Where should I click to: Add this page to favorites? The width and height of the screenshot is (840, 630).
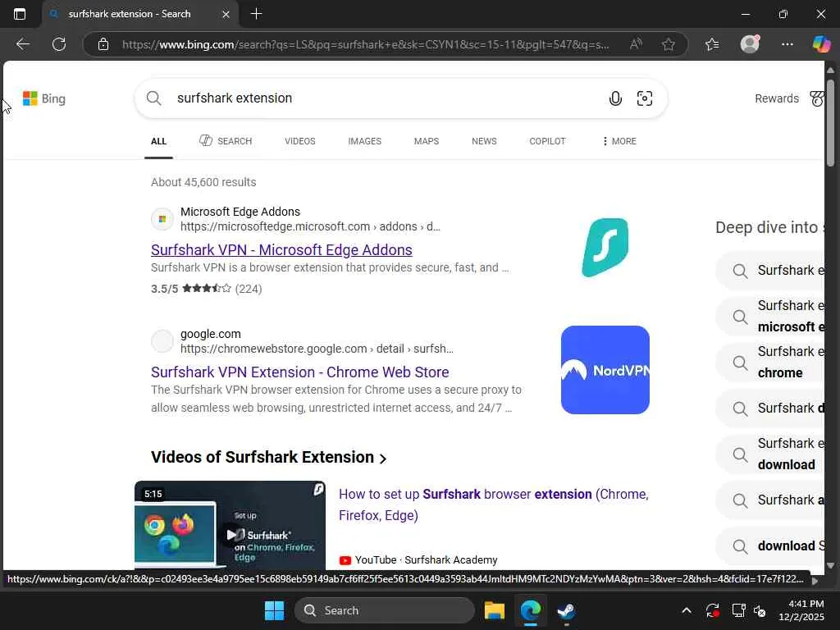click(668, 44)
